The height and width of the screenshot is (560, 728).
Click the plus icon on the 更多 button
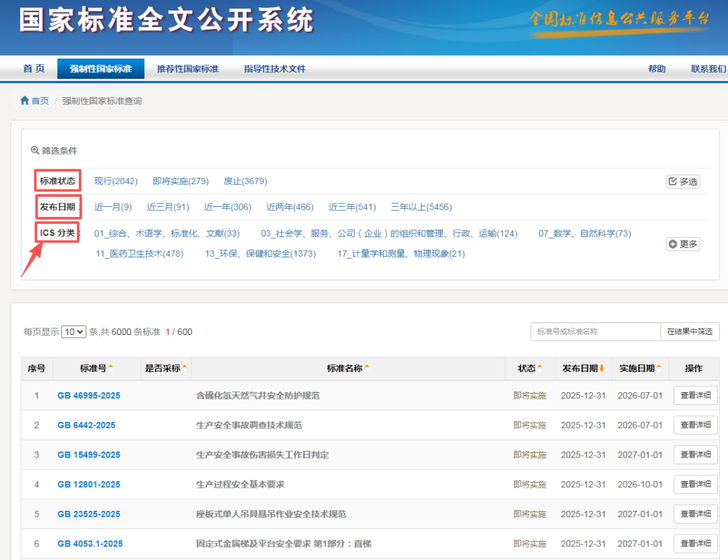(673, 244)
